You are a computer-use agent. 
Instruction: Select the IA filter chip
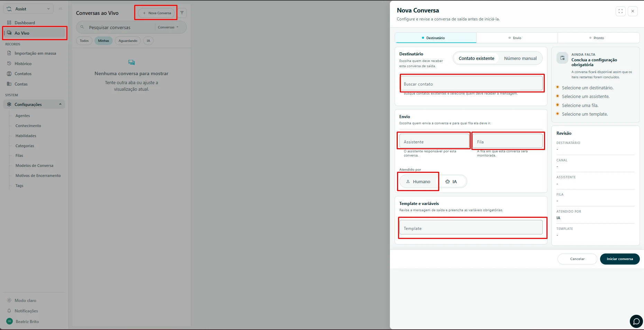click(x=148, y=41)
